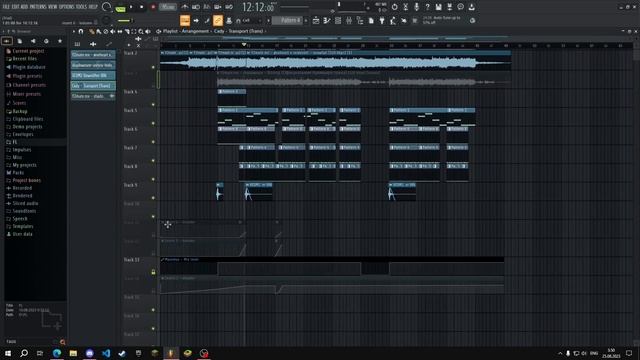Open the Playlist view from orange toolbar icon
This screenshot has height=360, width=640.
pos(185,20)
